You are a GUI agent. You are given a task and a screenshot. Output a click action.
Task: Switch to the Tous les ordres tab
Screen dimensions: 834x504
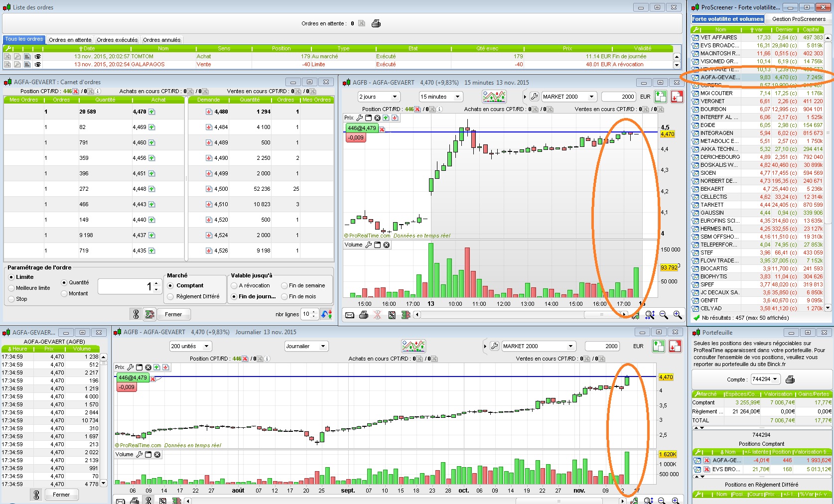(x=24, y=39)
